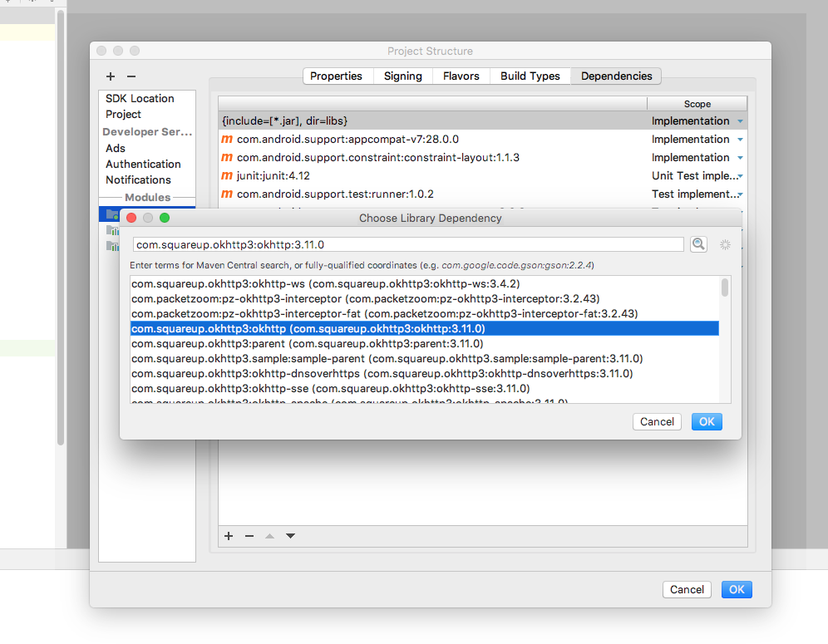Click the Scope column header
The height and width of the screenshot is (644, 828).
click(697, 104)
